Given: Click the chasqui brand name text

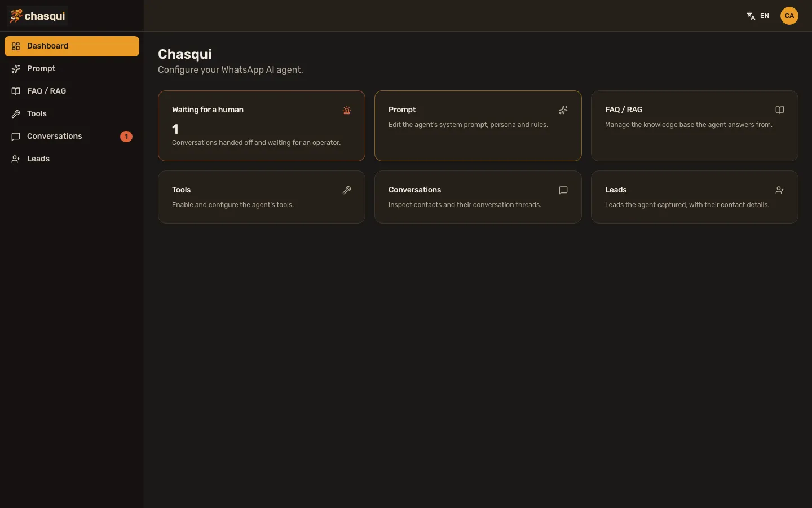Looking at the screenshot, I should (45, 16).
